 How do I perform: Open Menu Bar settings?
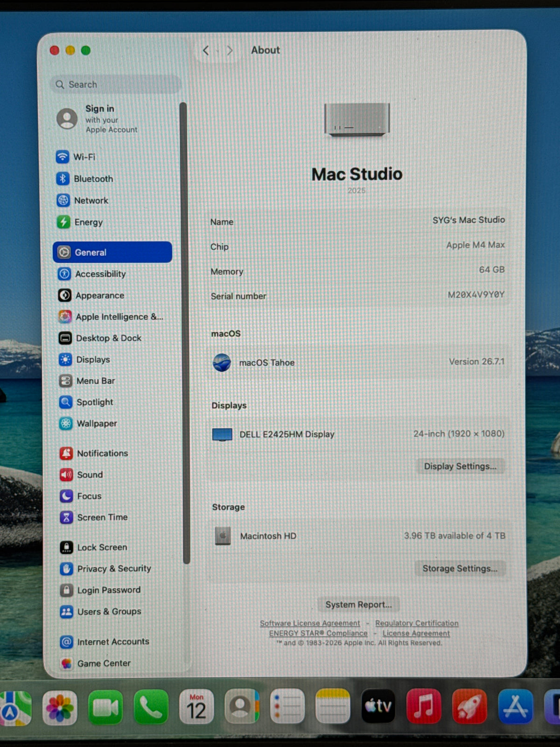point(87,381)
